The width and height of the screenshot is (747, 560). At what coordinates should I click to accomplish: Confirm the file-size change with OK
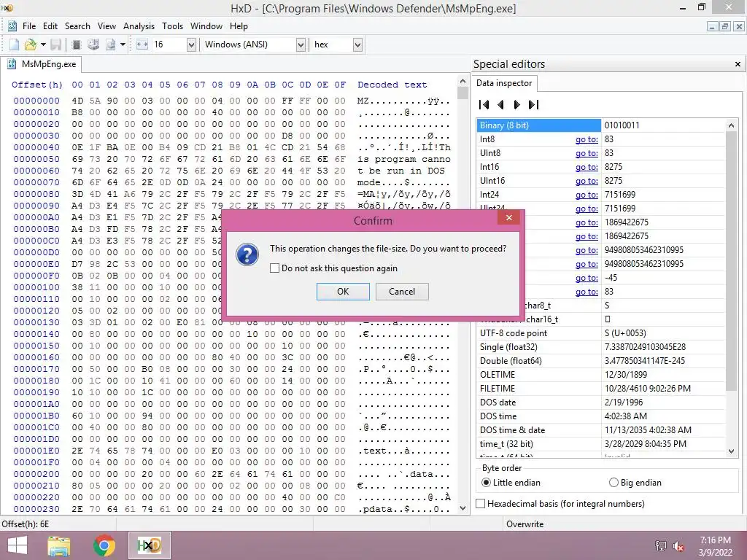[x=343, y=292]
